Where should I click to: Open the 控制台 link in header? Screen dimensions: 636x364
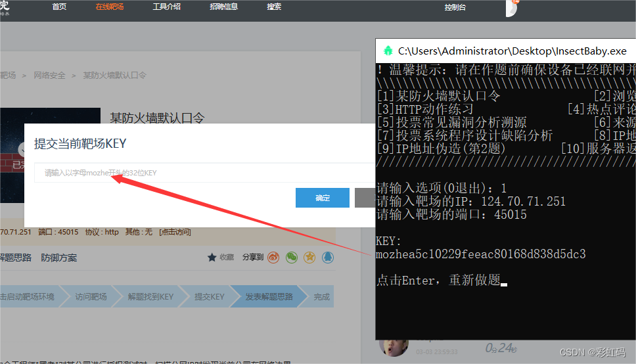click(455, 7)
